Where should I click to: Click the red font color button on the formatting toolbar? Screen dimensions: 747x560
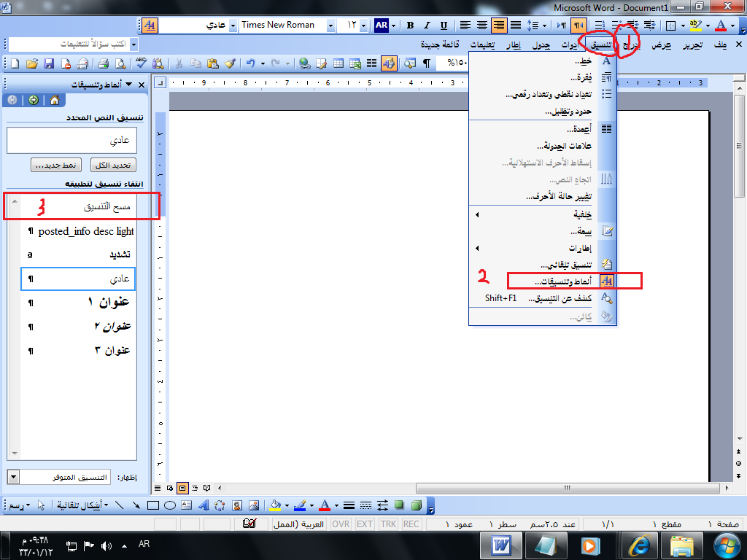point(721,26)
